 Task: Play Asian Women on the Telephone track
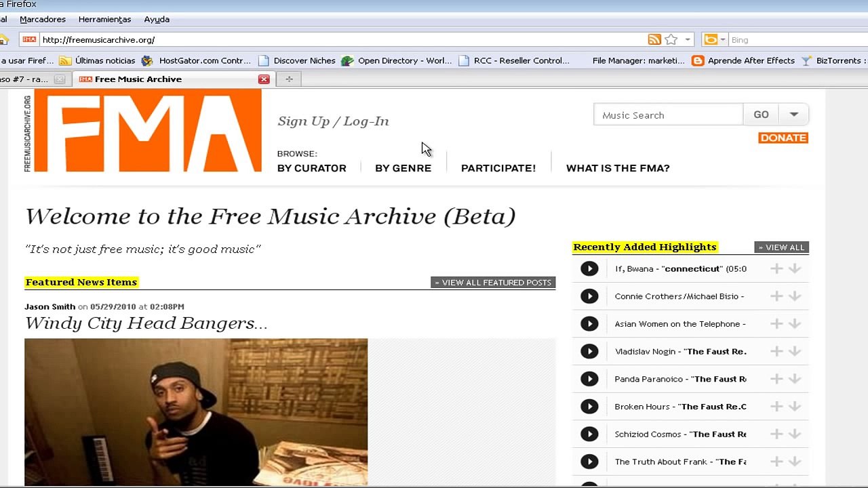[589, 324]
